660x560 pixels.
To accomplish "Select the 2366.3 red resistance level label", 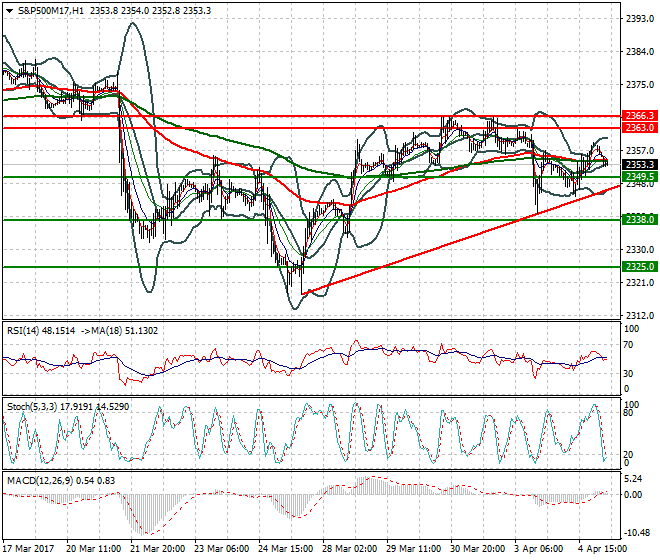I will pos(639,116).
